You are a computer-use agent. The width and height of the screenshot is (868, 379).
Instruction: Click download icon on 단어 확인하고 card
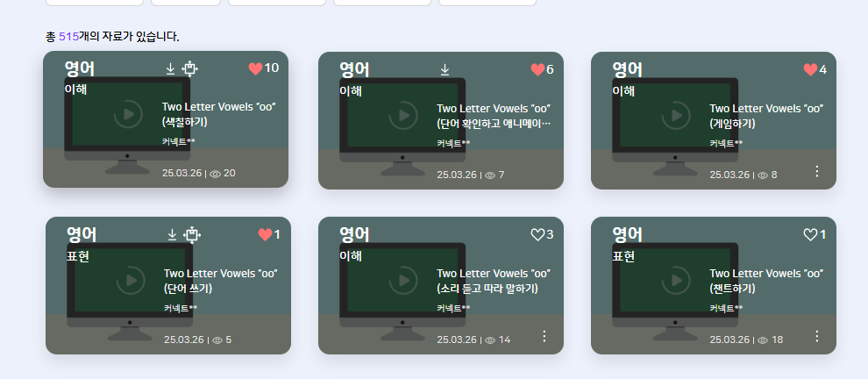click(445, 70)
